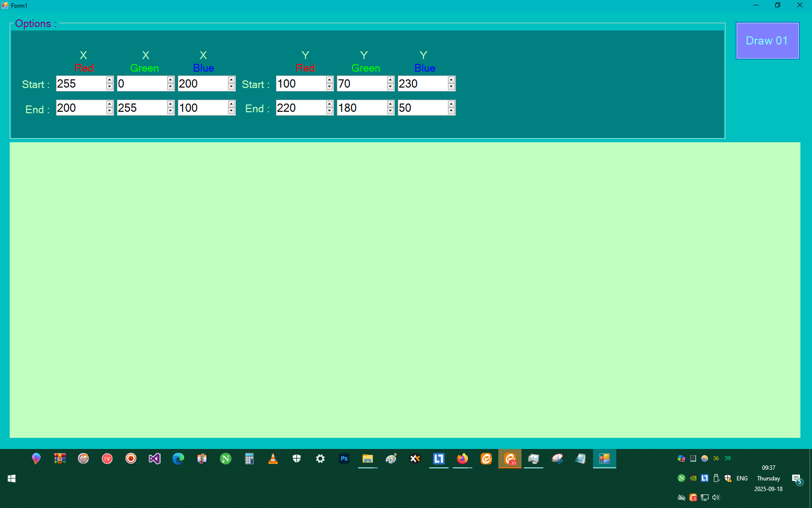The image size is (812, 508).
Task: Click the light green drawing canvas
Action: click(405, 290)
